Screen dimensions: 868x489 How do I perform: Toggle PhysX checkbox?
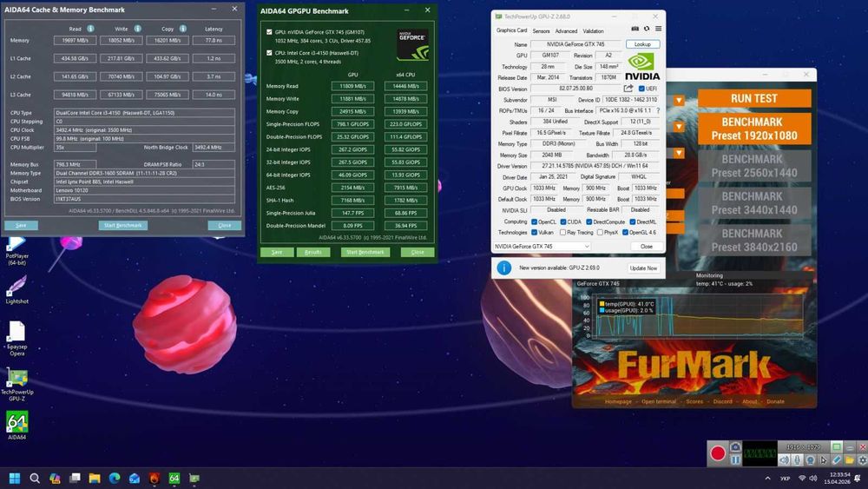point(600,233)
